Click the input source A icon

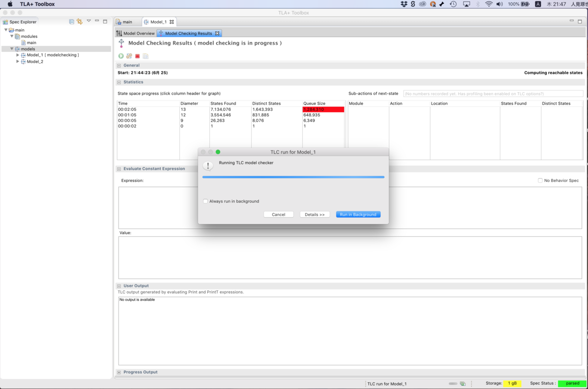click(538, 4)
